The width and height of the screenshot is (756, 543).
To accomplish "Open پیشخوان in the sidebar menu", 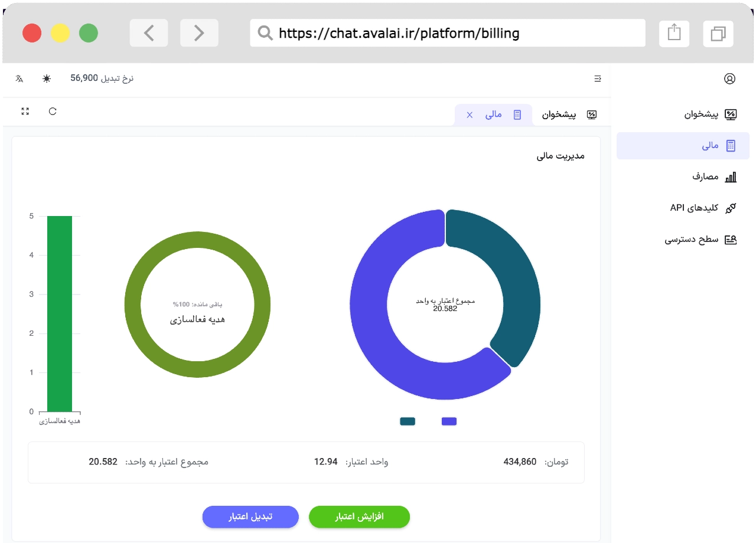I will tap(683, 114).
